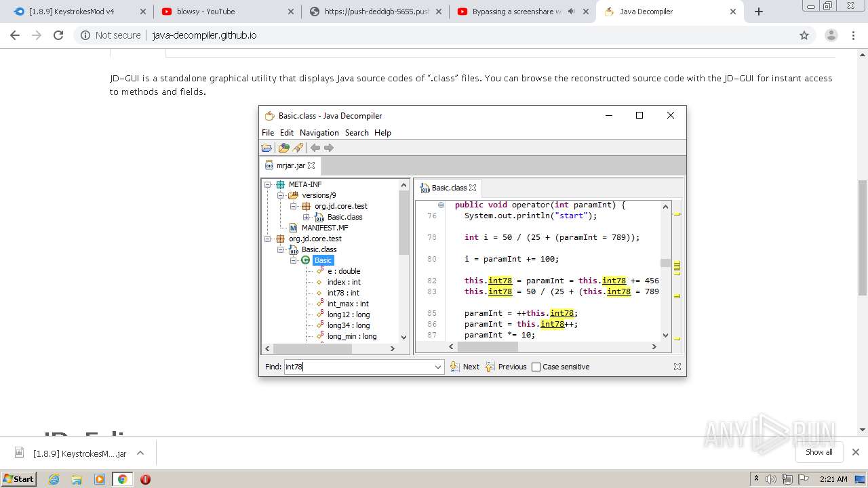Close the Find bar with its X icon

(x=677, y=367)
